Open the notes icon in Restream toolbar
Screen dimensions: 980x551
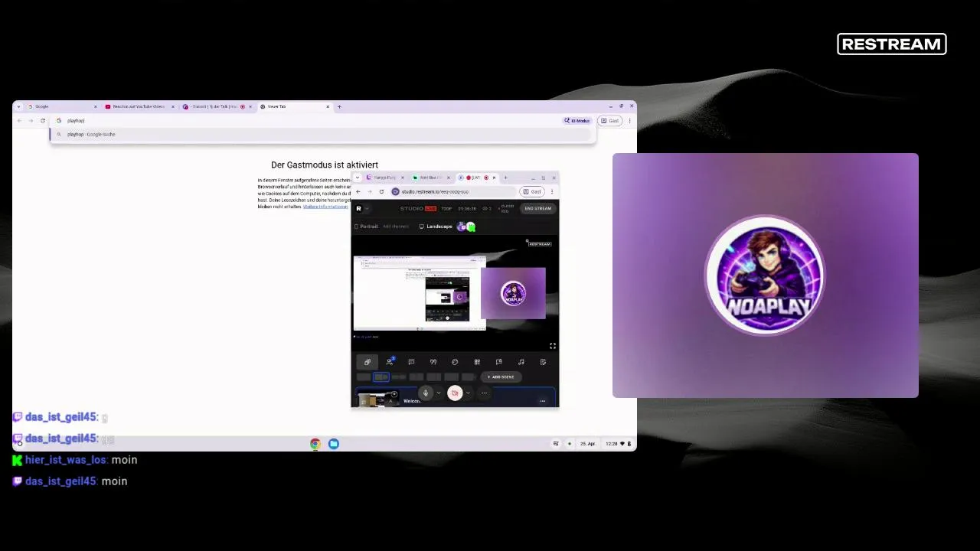543,362
